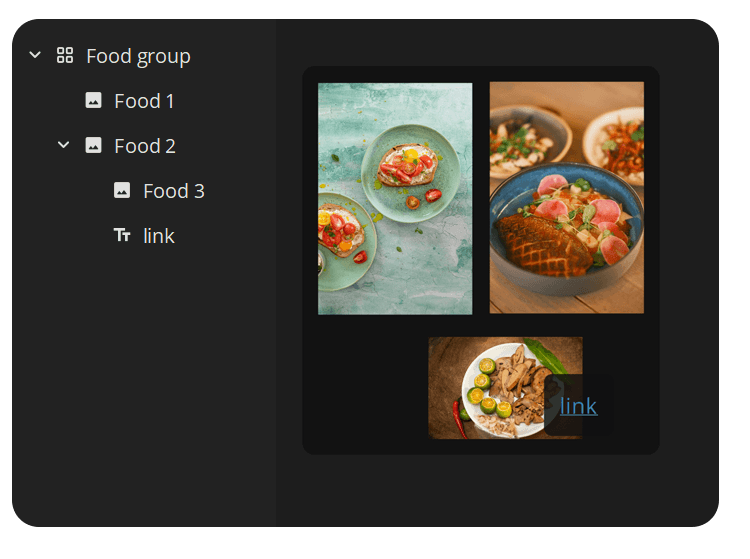Open the blue underlined link on canvas

(579, 406)
